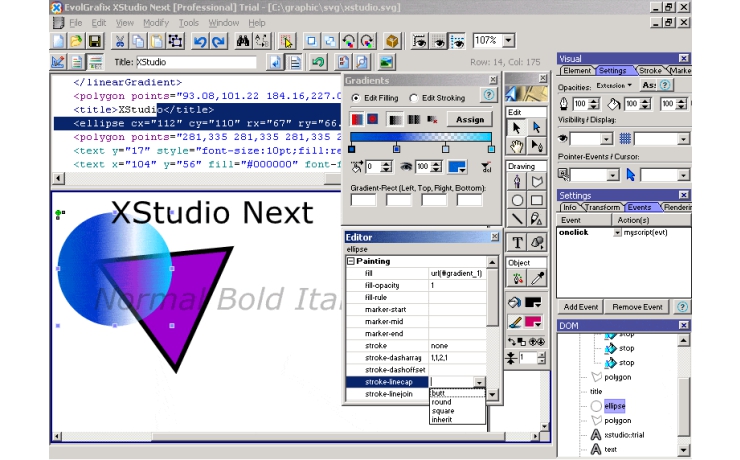Choose the radial gradient type icon
The height and width of the screenshot is (460, 740).
372,119
